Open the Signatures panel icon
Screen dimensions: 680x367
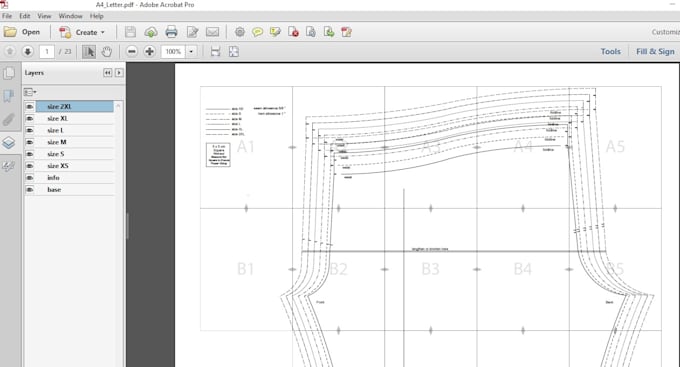tap(9, 166)
